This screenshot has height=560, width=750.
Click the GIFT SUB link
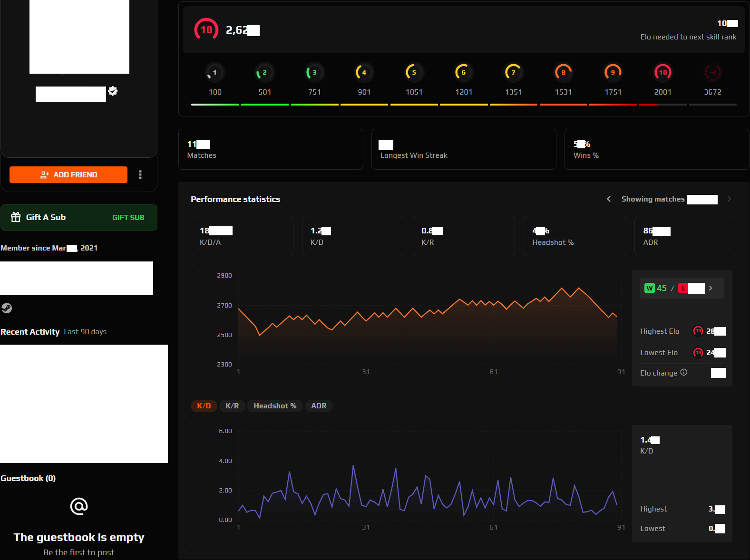click(128, 217)
